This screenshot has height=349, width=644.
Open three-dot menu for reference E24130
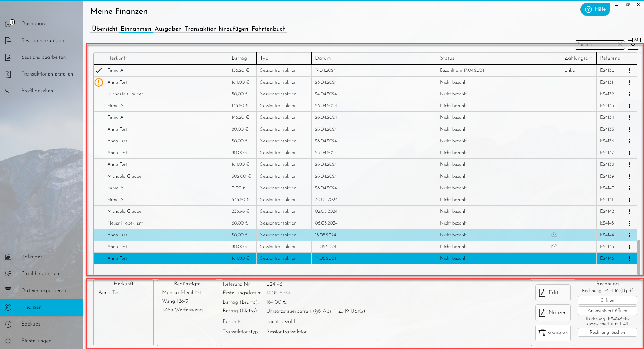tap(630, 70)
